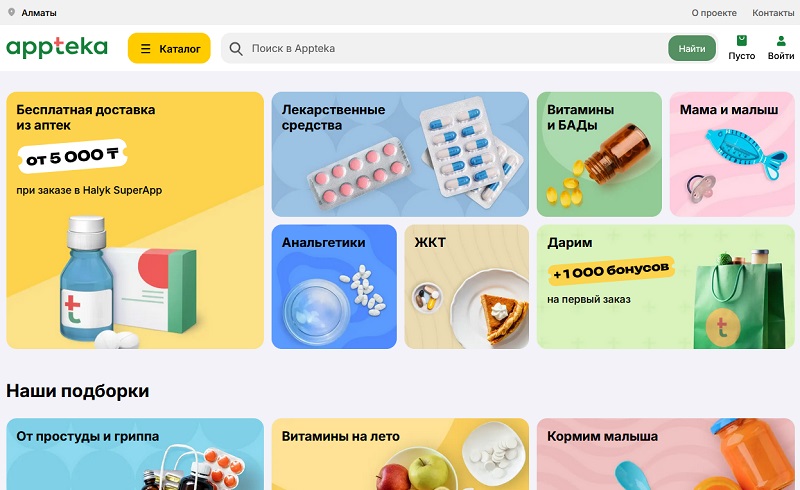Viewport: 800px width, 490px height.
Task: Click the magnifier icon in the search bar
Action: tap(236, 48)
